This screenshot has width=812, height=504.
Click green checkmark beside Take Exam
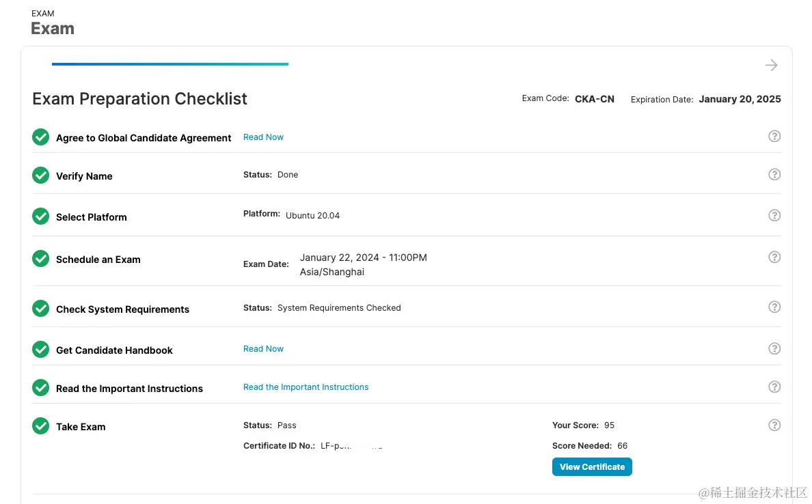pyautogui.click(x=40, y=426)
